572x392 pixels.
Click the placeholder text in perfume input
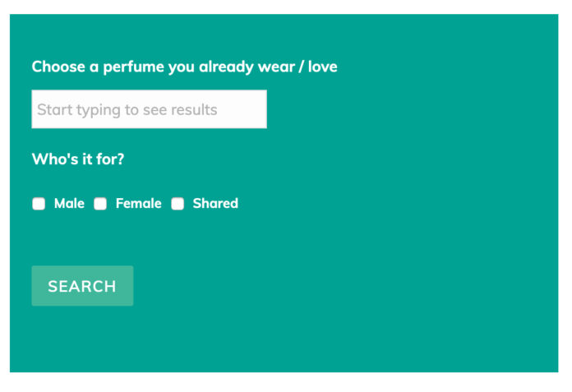pos(127,110)
